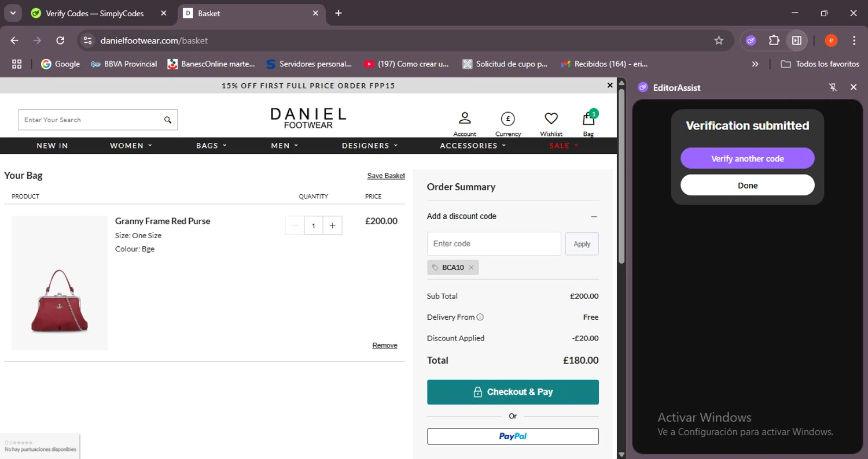Open the BanescOnline bookmark

coord(211,64)
